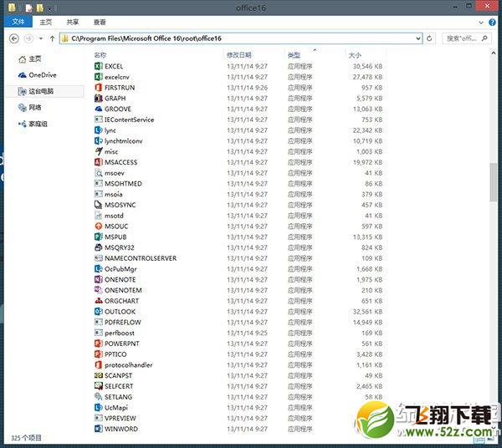Image resolution: width=502 pixels, height=448 pixels.
Task: Click the MSOSYNC file icon
Action: [x=99, y=205]
